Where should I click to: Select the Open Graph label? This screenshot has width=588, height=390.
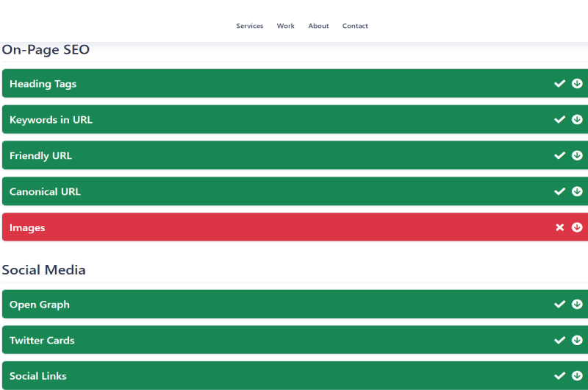pos(40,305)
